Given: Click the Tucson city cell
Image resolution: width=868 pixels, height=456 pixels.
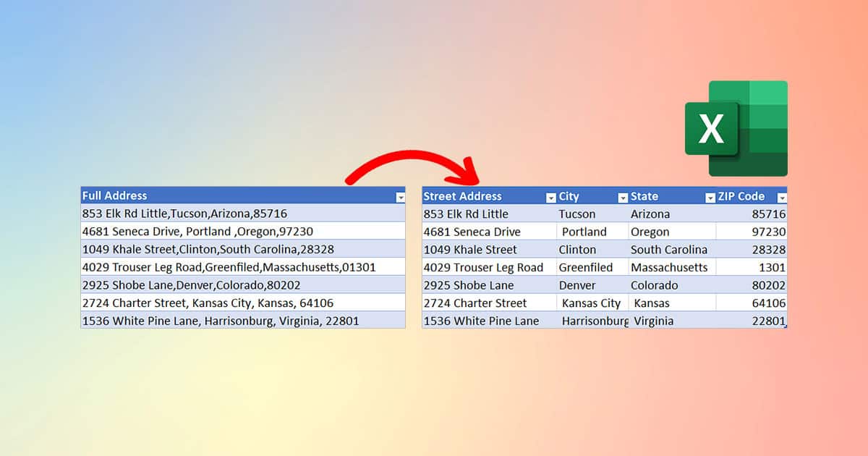Looking at the screenshot, I should (578, 214).
